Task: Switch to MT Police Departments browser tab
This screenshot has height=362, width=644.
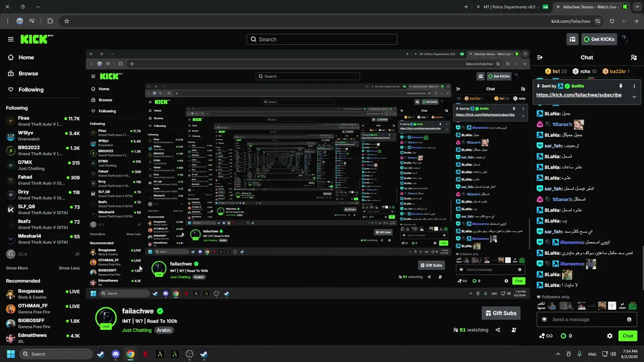Action: [511, 7]
